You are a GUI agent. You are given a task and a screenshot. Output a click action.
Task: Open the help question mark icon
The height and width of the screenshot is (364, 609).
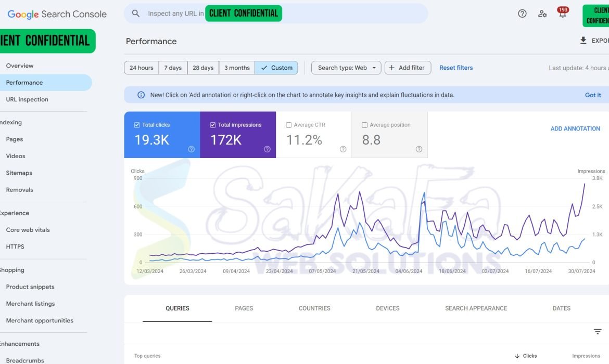pyautogui.click(x=522, y=14)
